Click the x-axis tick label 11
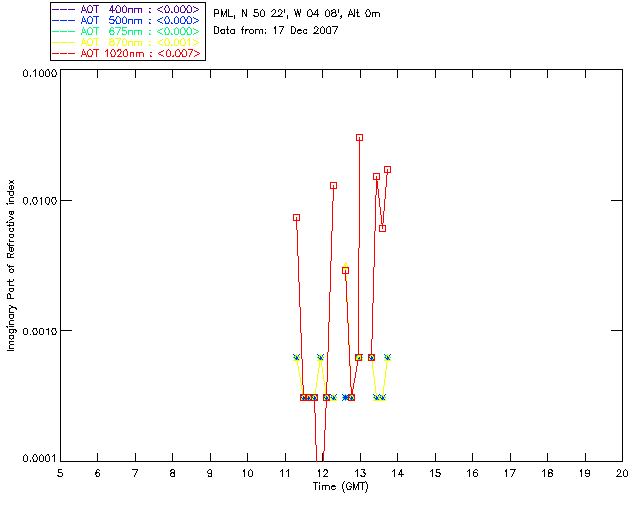Screen dimensions: 640x512 pyautogui.click(x=285, y=473)
